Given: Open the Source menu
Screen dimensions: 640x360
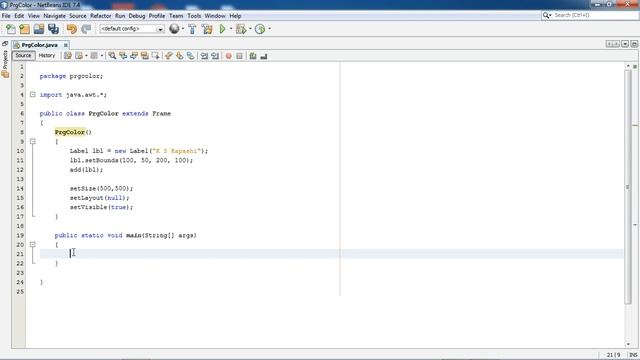Looking at the screenshot, I should click(78, 16).
